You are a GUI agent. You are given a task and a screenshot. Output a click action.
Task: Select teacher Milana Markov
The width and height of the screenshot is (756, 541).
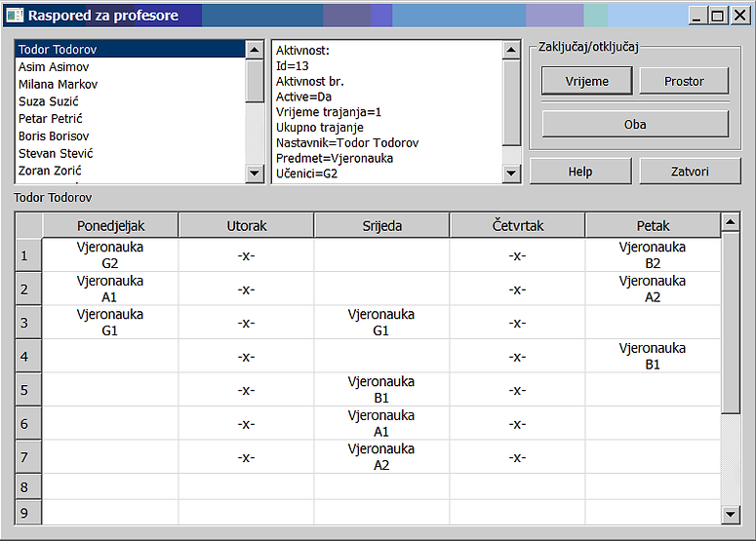131,84
